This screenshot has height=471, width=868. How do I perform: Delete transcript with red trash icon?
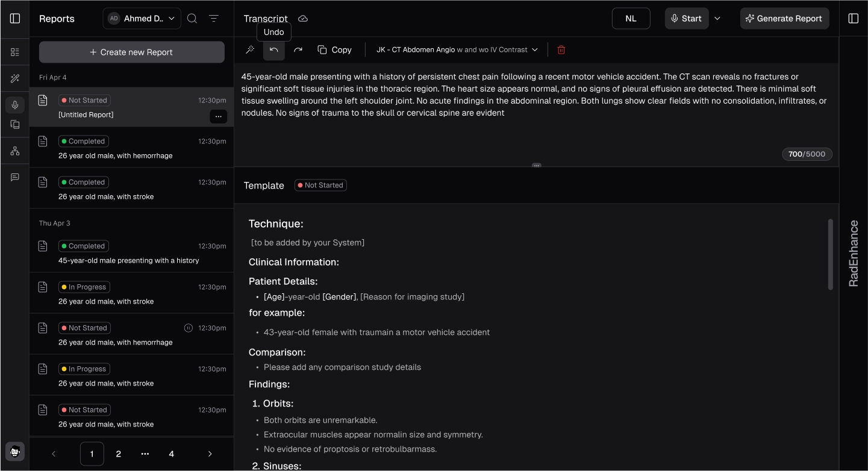[x=561, y=50]
